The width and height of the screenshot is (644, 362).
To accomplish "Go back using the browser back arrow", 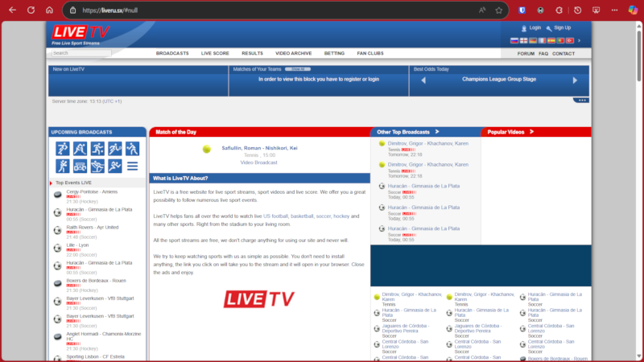I will pyautogui.click(x=12, y=10).
